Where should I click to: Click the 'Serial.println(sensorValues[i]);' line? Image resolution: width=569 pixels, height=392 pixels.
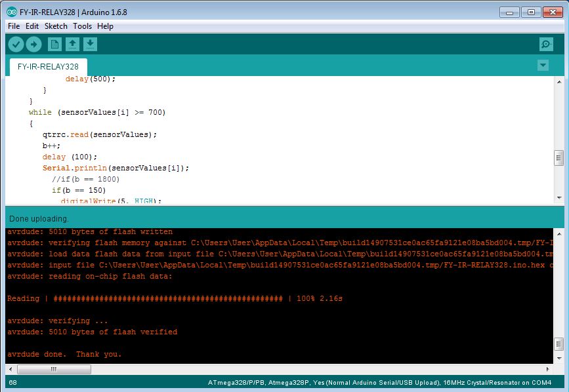(x=116, y=168)
